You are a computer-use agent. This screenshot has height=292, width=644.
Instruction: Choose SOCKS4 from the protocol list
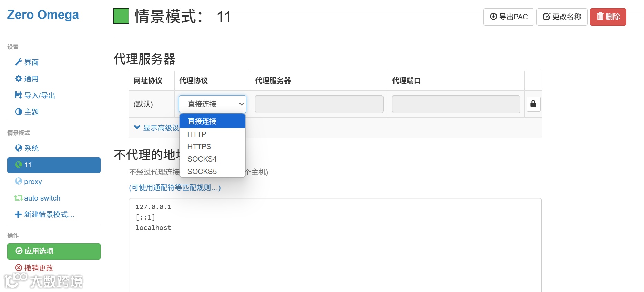(x=212, y=159)
